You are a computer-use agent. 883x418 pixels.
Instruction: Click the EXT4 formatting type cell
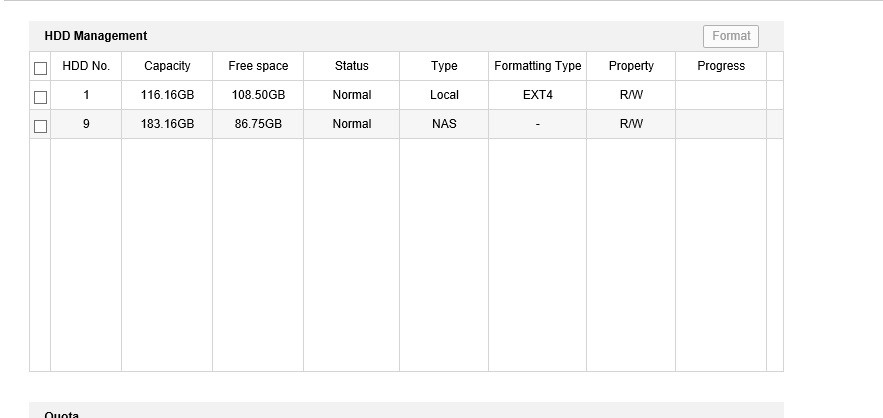[x=537, y=95]
